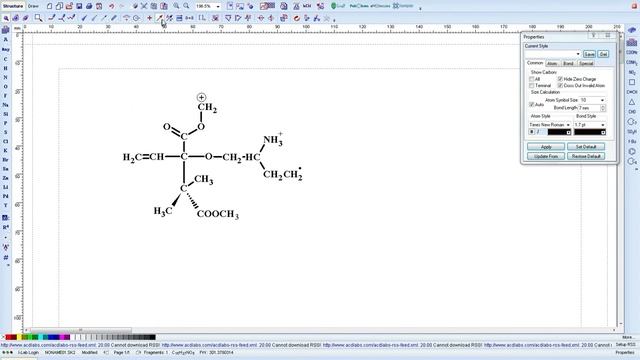Switch to Structure mode
640x360 pixels.
click(x=13, y=6)
